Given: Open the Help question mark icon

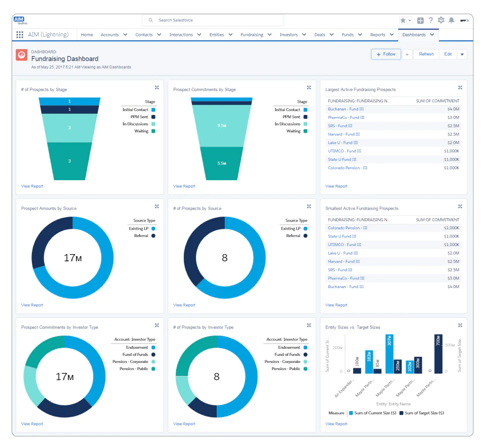Looking at the screenshot, I should [430, 20].
